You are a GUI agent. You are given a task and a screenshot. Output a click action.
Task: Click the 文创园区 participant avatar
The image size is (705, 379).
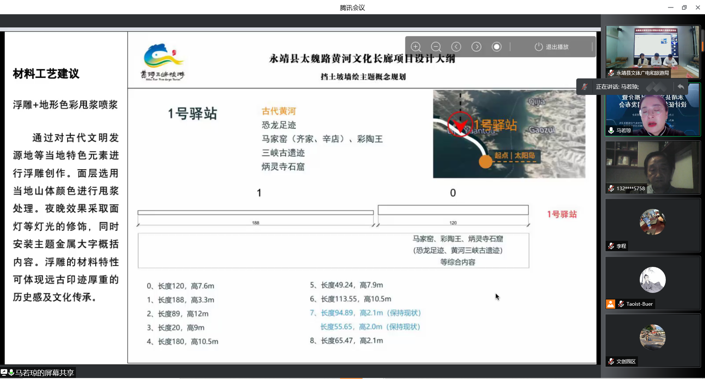click(652, 337)
